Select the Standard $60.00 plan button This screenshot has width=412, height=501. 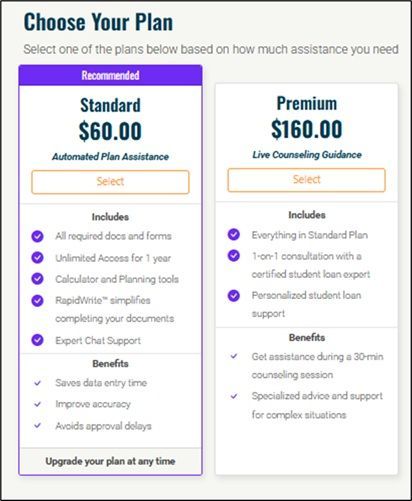110,182
